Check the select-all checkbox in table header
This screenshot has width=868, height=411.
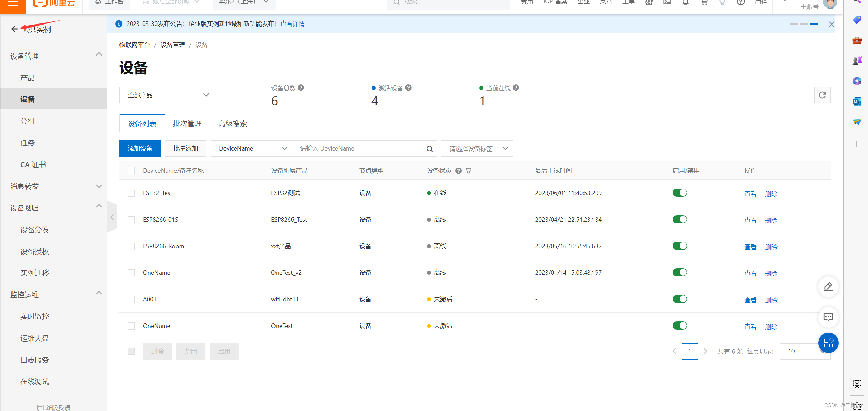pos(131,170)
